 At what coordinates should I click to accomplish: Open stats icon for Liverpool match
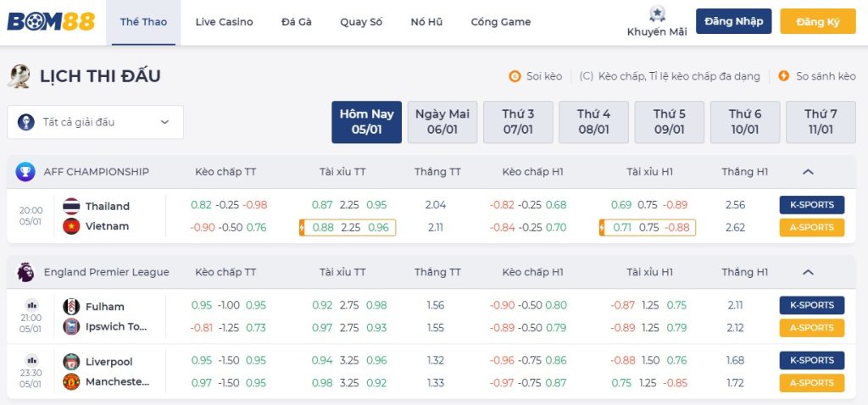tap(31, 359)
